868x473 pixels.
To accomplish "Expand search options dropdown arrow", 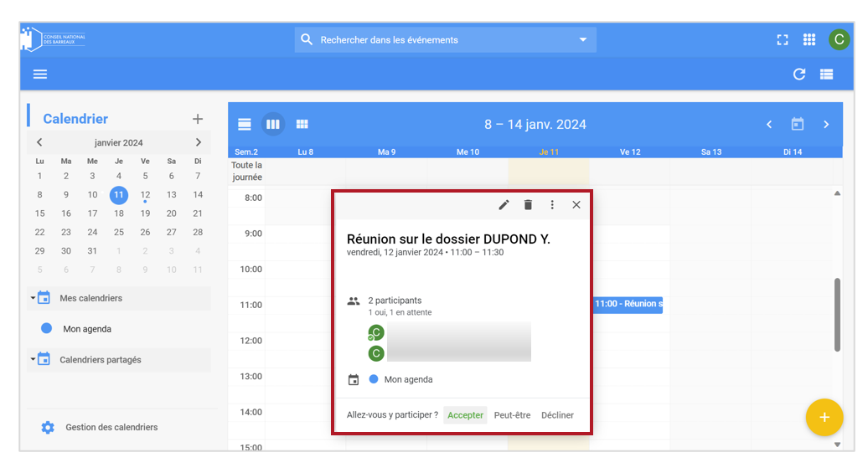I will (x=582, y=40).
